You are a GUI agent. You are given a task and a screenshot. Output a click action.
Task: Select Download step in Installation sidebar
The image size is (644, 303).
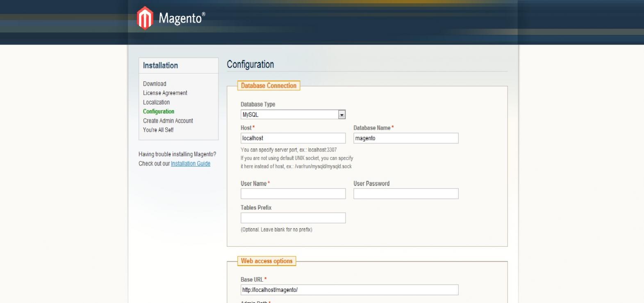point(155,84)
